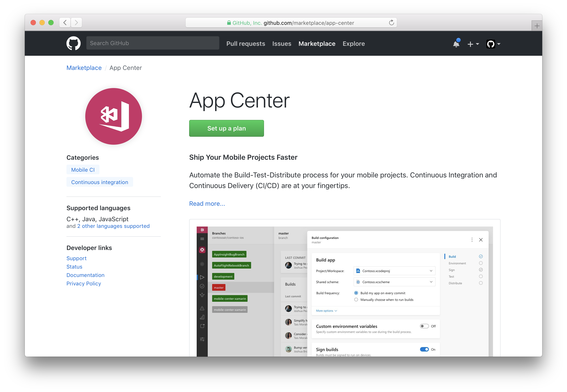Click the hamburger menu in App Center sidebar
This screenshot has width=567, height=392.
202,239
